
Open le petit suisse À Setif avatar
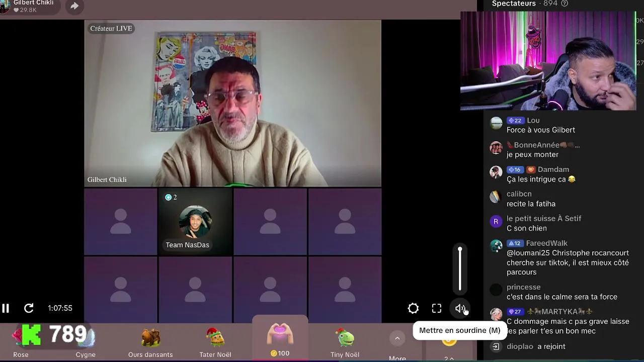[496, 221]
